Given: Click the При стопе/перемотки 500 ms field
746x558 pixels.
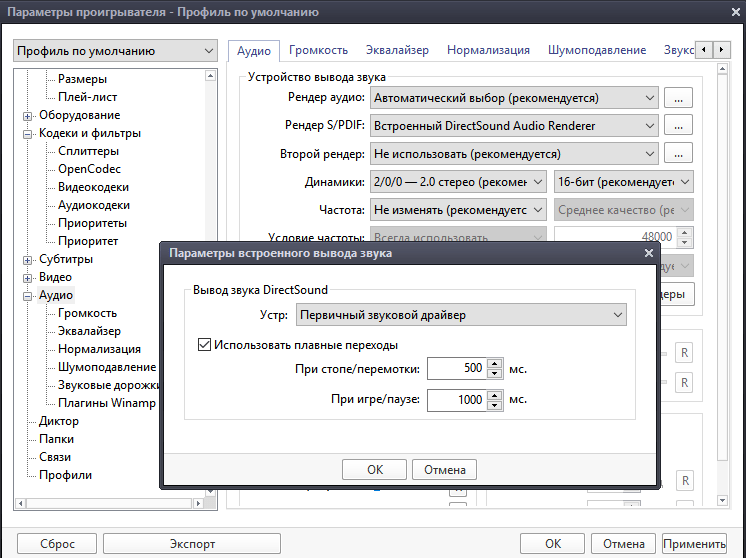Looking at the screenshot, I should coord(456,368).
